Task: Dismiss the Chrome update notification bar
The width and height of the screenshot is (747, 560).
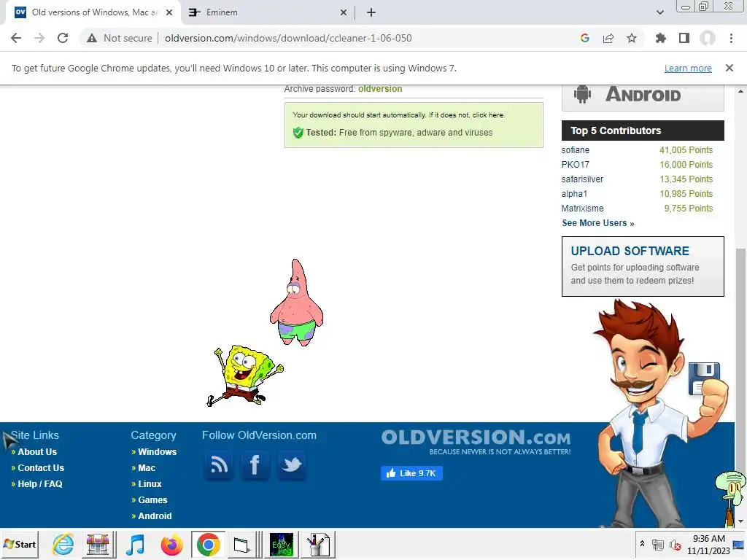Action: pos(729,68)
